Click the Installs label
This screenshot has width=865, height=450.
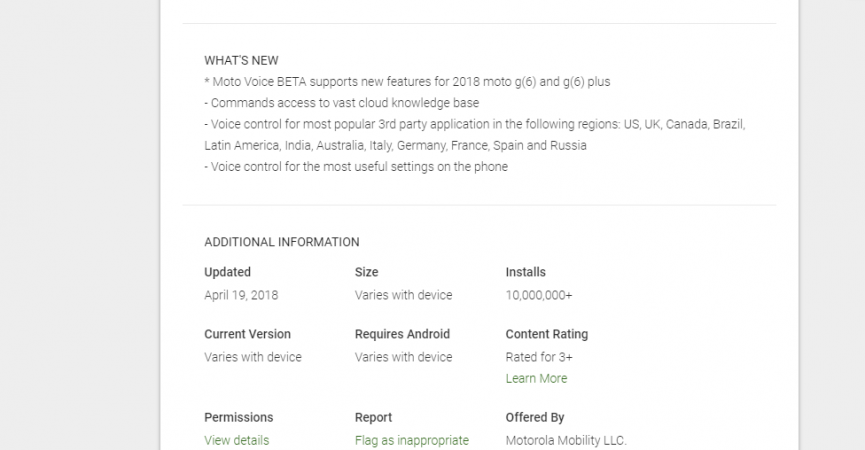point(525,272)
